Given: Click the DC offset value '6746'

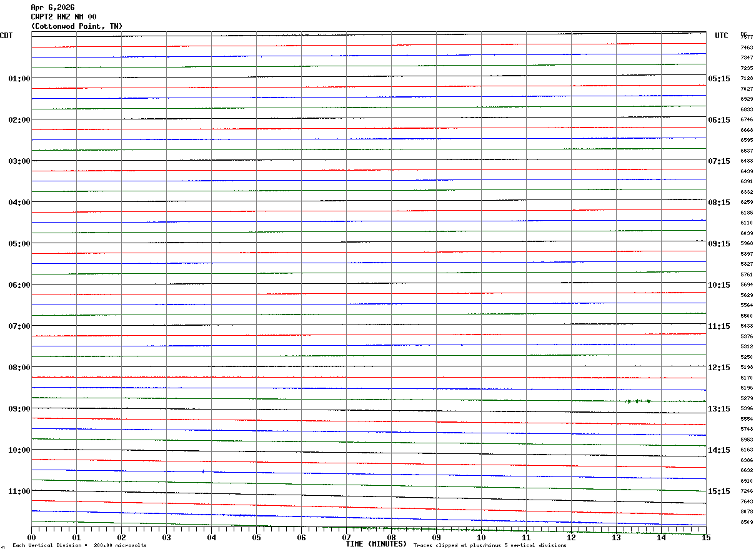Looking at the screenshot, I should coord(747,120).
